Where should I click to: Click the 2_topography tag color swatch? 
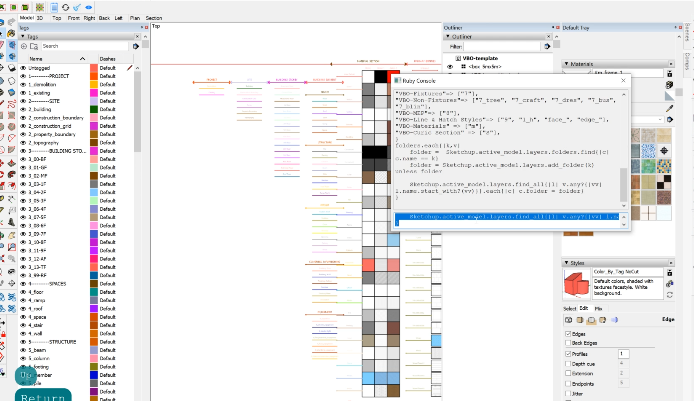pyautogui.click(x=94, y=143)
